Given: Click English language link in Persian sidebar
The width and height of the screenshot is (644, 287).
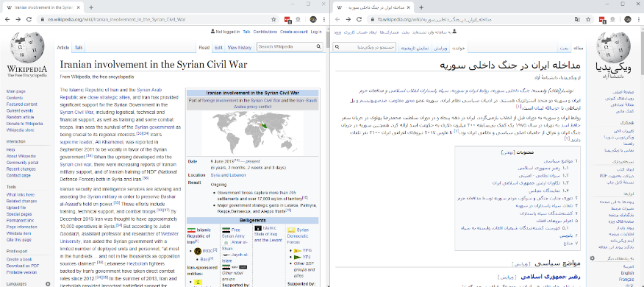Looking at the screenshot, I should coord(627,273).
